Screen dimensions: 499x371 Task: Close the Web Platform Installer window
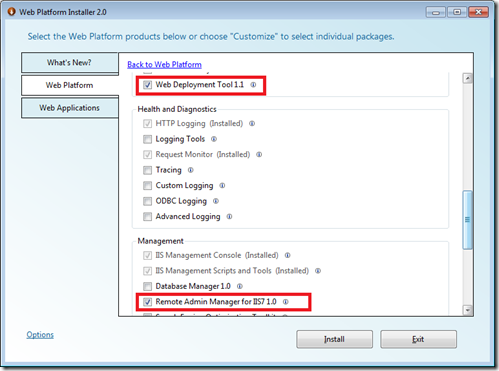478,12
